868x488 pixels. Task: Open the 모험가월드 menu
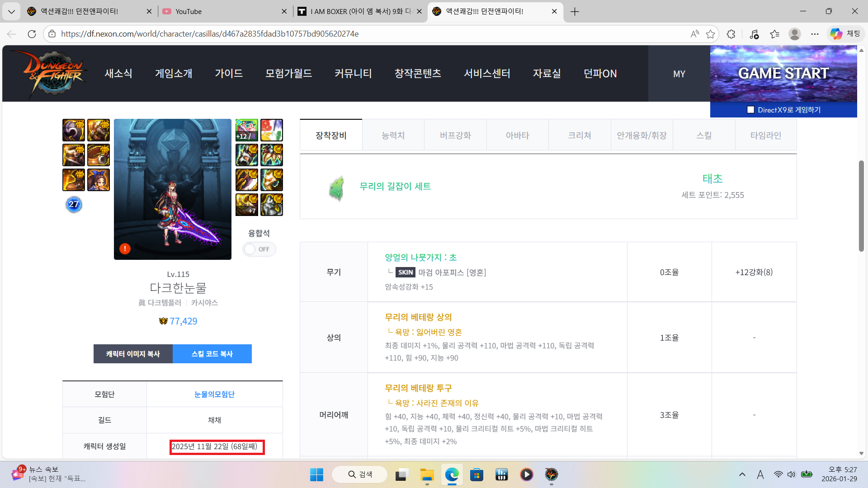tap(288, 73)
